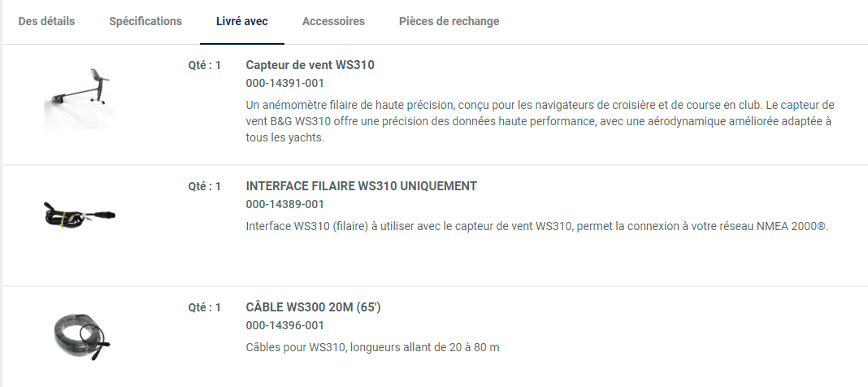Viewport: 868px width, 387px height.
Task: Click the cable lengths description text
Action: pyautogui.click(x=372, y=347)
